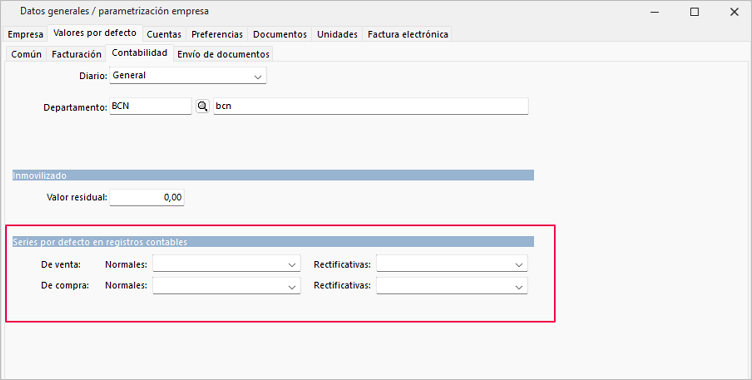Maximize the Datos generales window

[x=694, y=12]
